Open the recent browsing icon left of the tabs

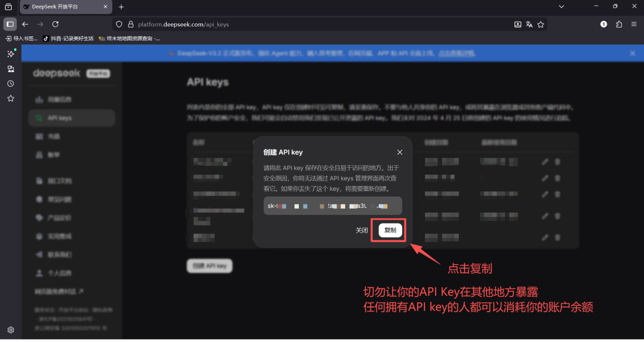[x=8, y=7]
